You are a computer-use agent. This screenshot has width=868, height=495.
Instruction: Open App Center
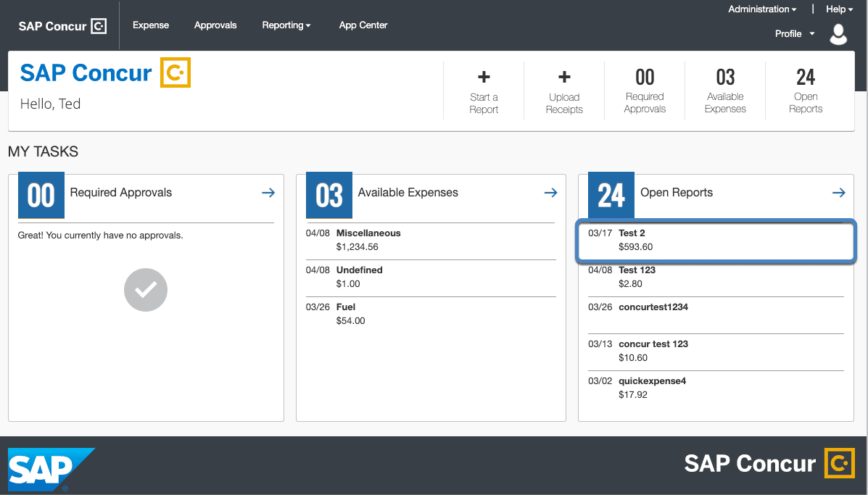click(x=363, y=25)
